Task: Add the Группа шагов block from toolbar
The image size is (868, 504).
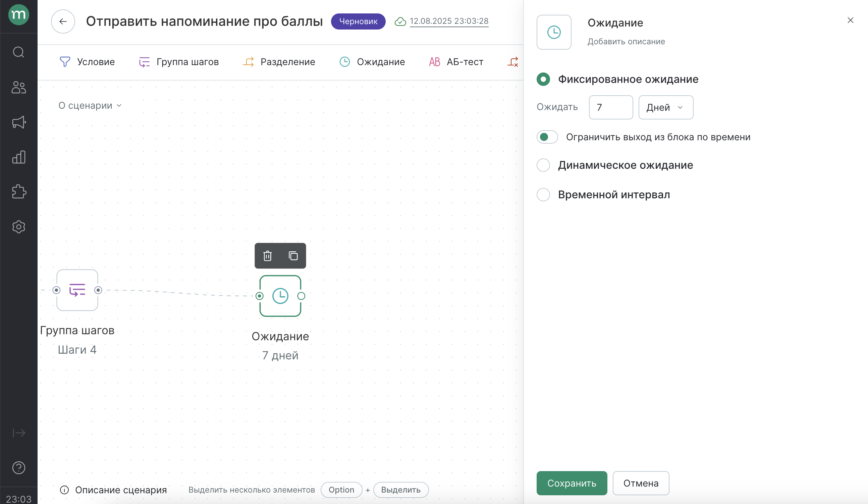Action: (x=179, y=62)
